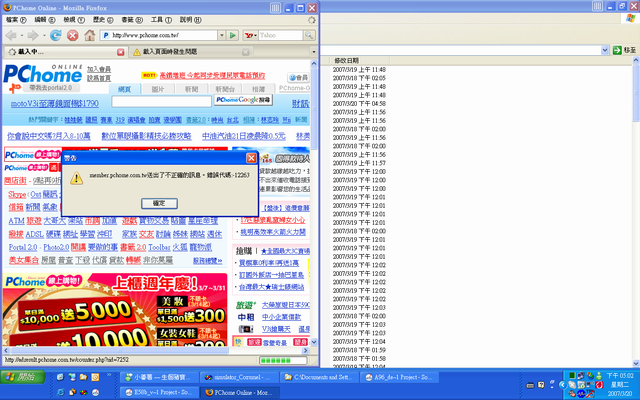Close the first loading tab with red X
Viewport: 640px width, 400px height.
click(x=121, y=51)
